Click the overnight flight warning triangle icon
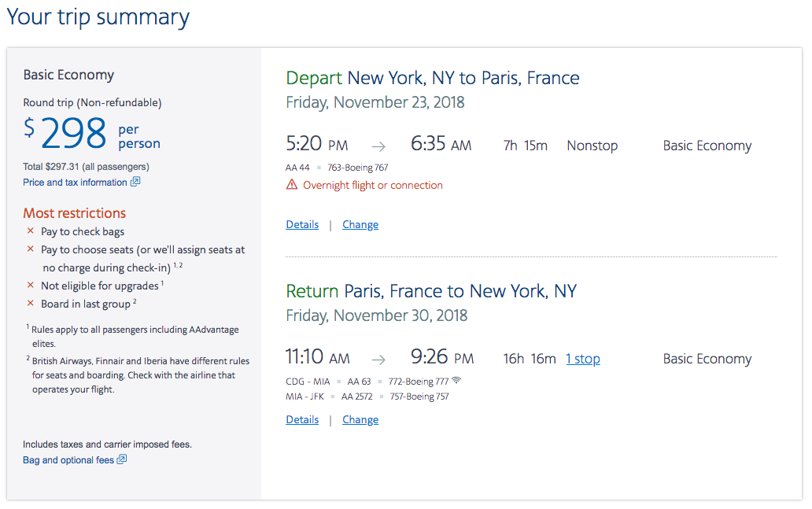 [292, 186]
